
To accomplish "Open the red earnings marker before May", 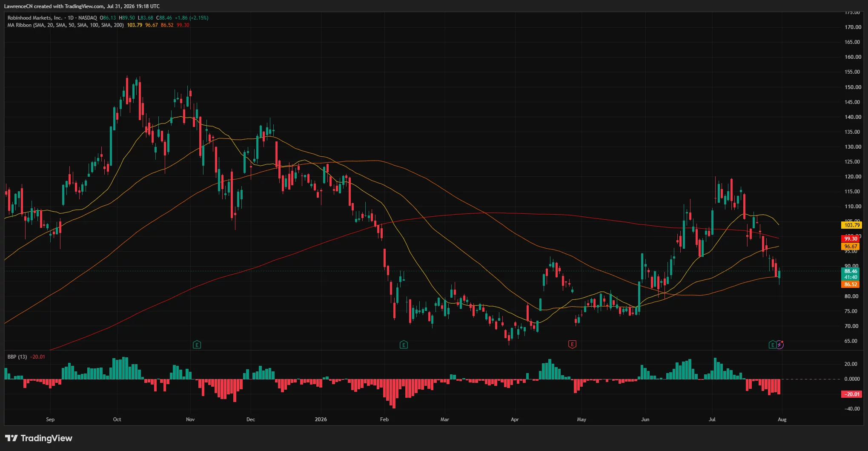I will click(x=572, y=344).
